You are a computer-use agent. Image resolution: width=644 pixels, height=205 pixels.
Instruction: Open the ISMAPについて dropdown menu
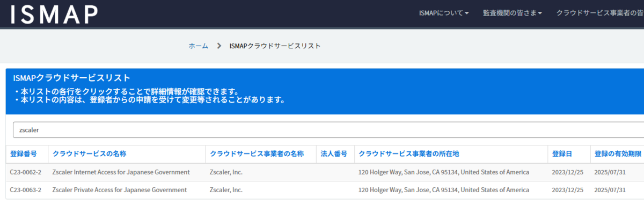(444, 13)
